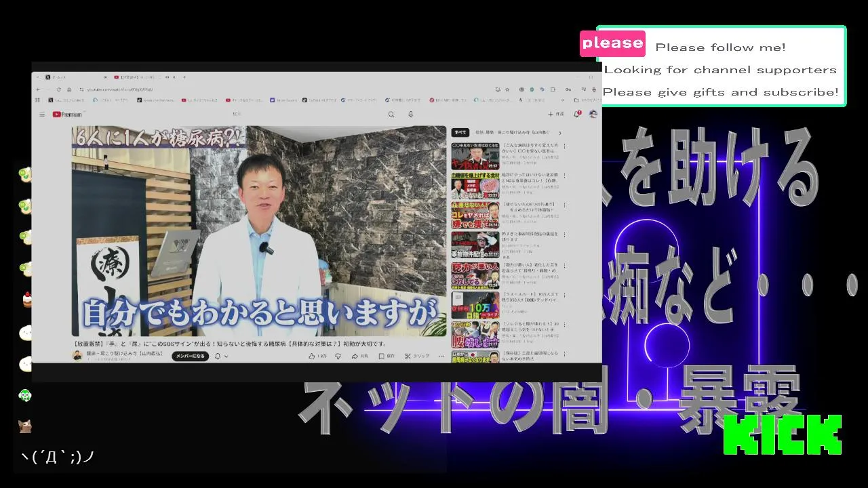Open the 事故物件配信 video thumbnail
Screen dimensions: 868x488
(475, 245)
